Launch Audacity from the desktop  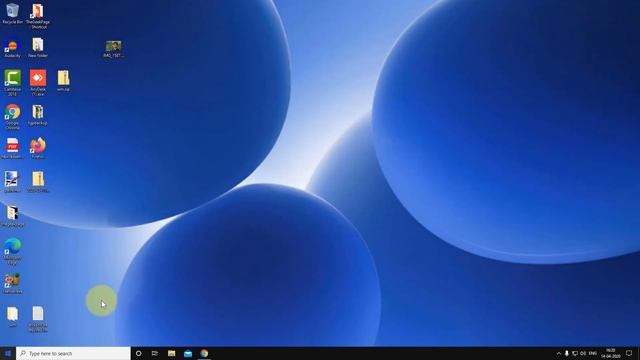pyautogui.click(x=12, y=48)
